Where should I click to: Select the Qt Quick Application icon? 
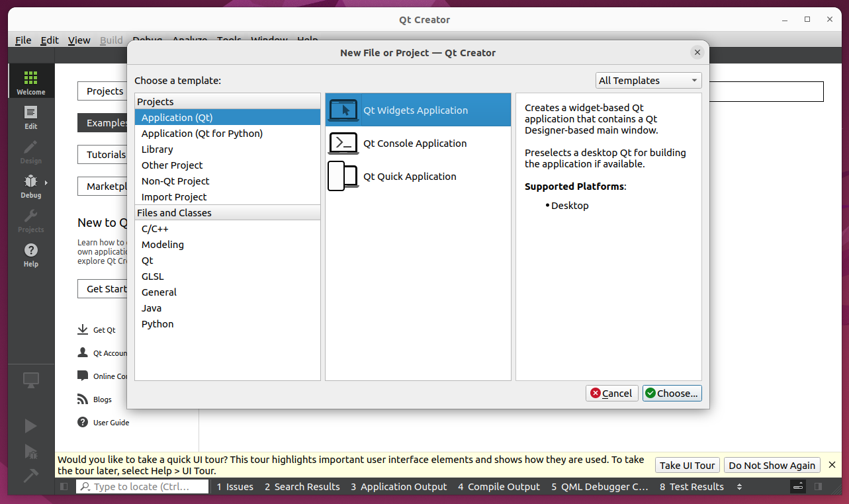point(343,176)
